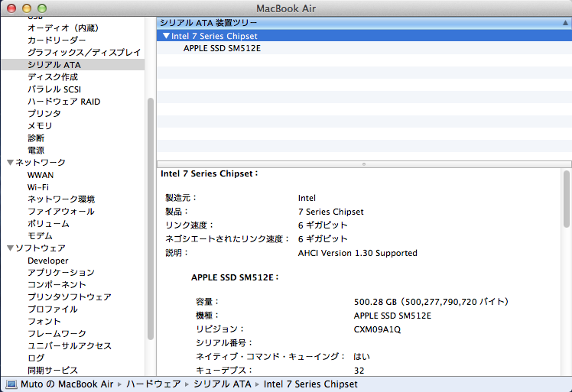Select アプリケーション in sidebar
The width and height of the screenshot is (572, 392).
61,273
